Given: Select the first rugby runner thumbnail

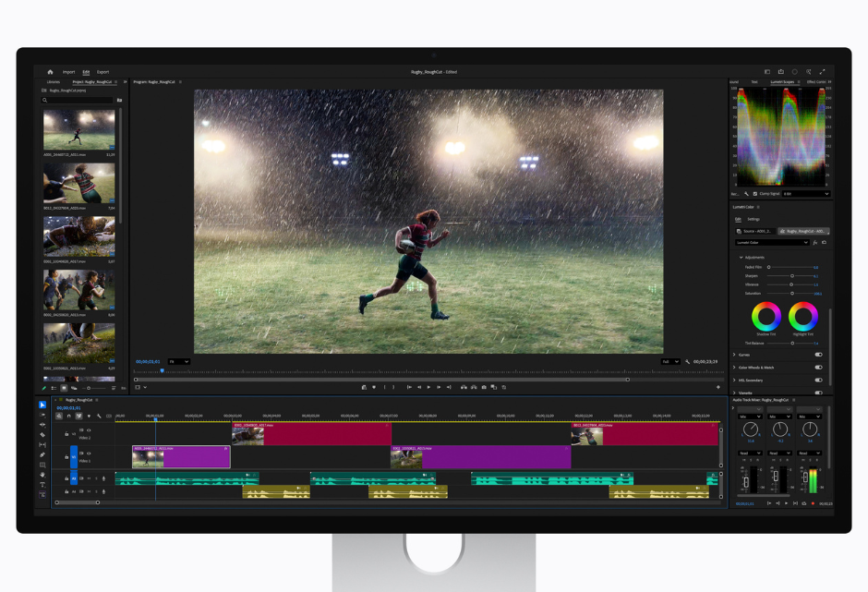Looking at the screenshot, I should click(79, 129).
